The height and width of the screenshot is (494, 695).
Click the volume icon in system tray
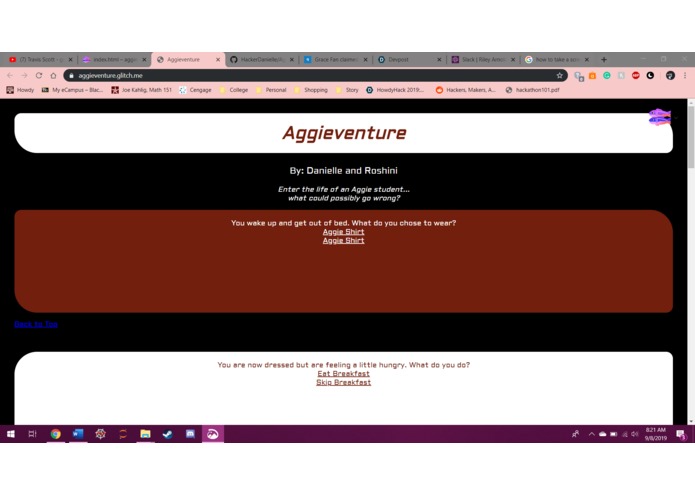(635, 434)
